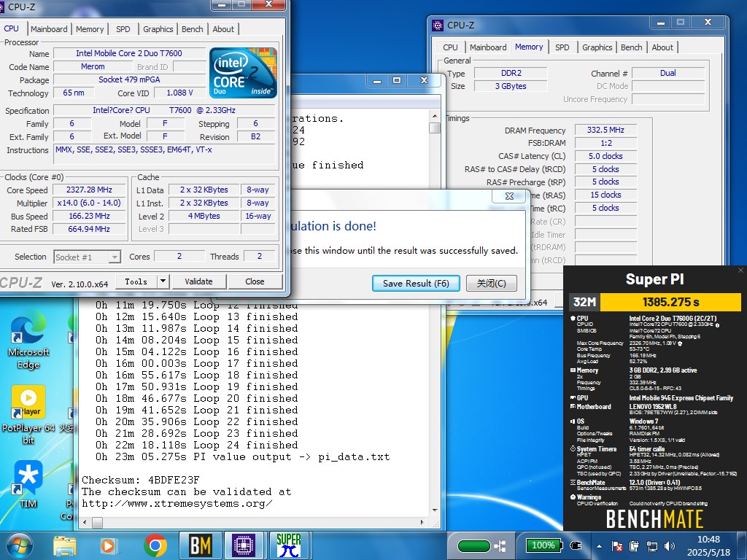Open the About tab in left CPU-Z

pyautogui.click(x=223, y=29)
